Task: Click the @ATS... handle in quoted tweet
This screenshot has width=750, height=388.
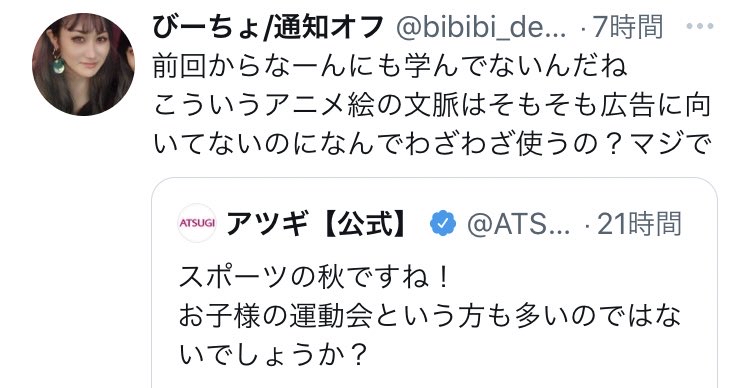Action: [518, 224]
